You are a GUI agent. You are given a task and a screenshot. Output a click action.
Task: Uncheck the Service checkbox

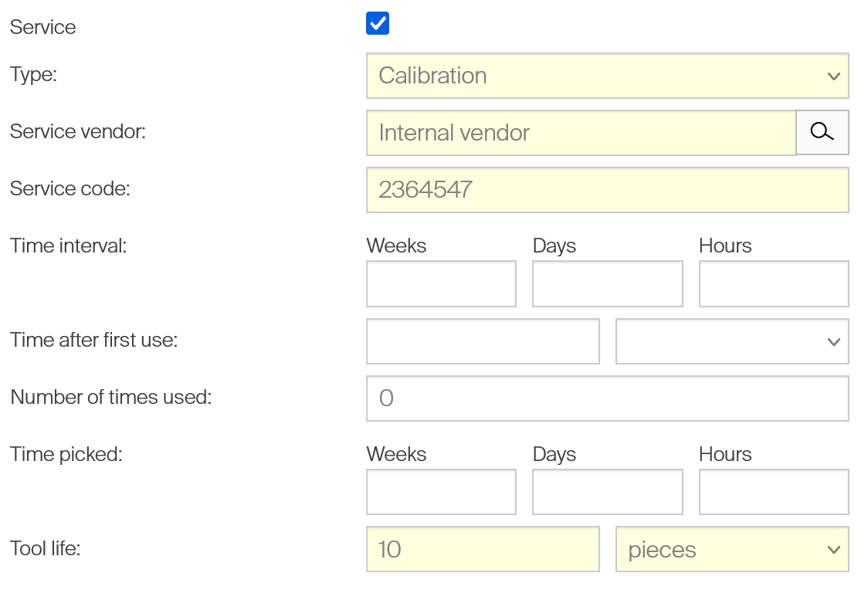coord(378,24)
